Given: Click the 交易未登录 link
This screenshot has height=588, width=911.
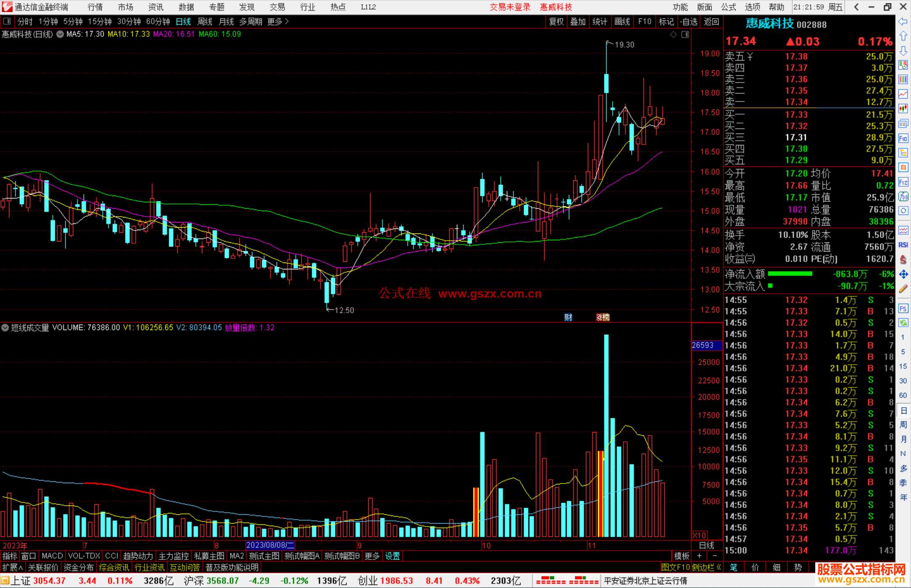Looking at the screenshot, I should point(509,7).
